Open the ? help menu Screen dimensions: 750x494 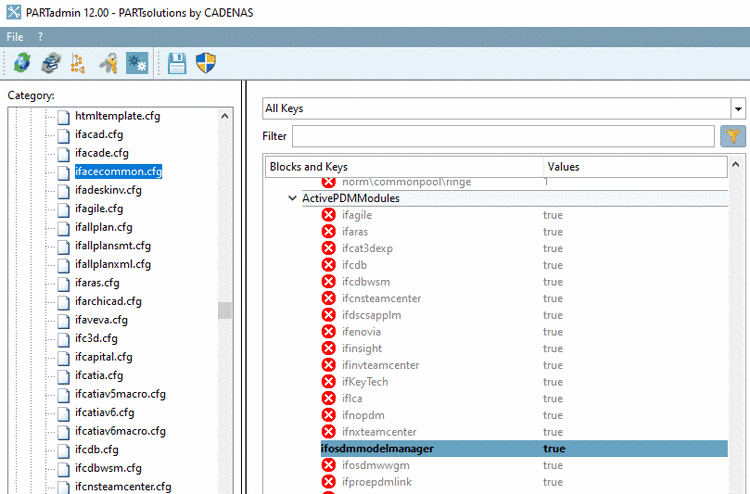40,37
